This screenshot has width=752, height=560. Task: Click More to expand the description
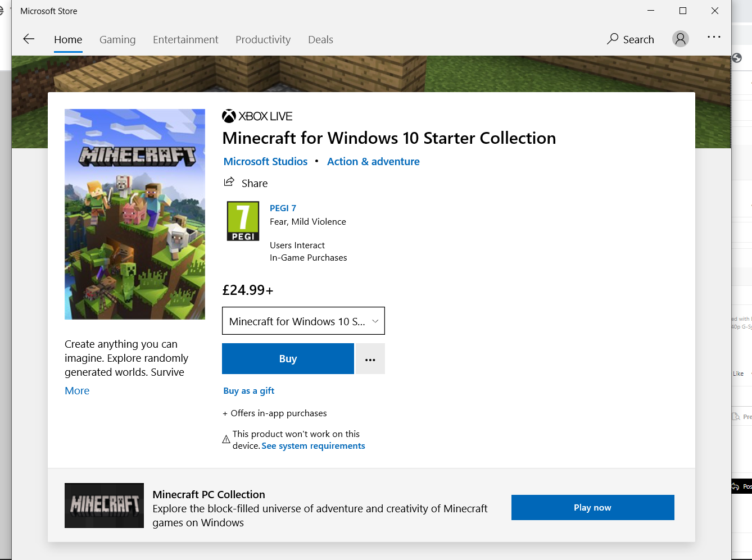pyautogui.click(x=77, y=391)
